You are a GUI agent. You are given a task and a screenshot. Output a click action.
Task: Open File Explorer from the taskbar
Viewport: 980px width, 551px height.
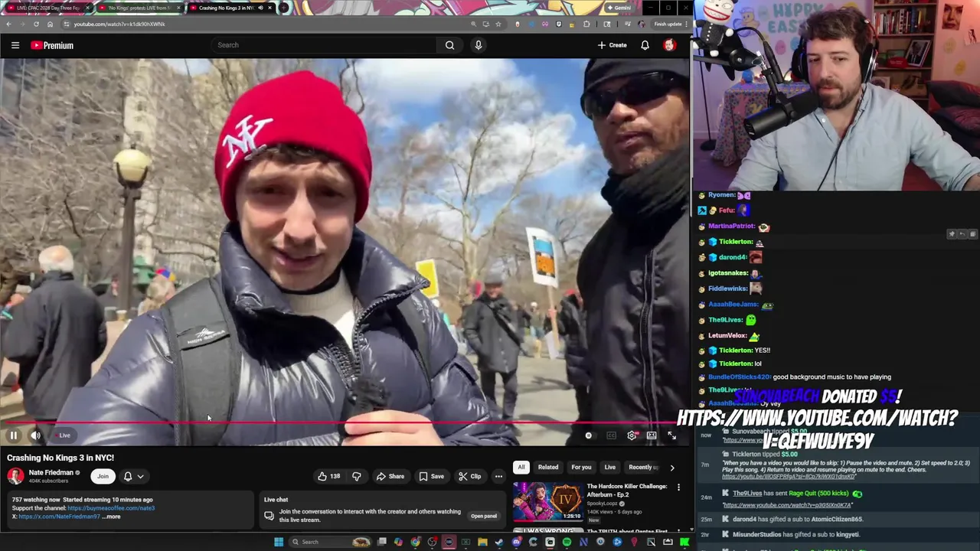pyautogui.click(x=482, y=542)
